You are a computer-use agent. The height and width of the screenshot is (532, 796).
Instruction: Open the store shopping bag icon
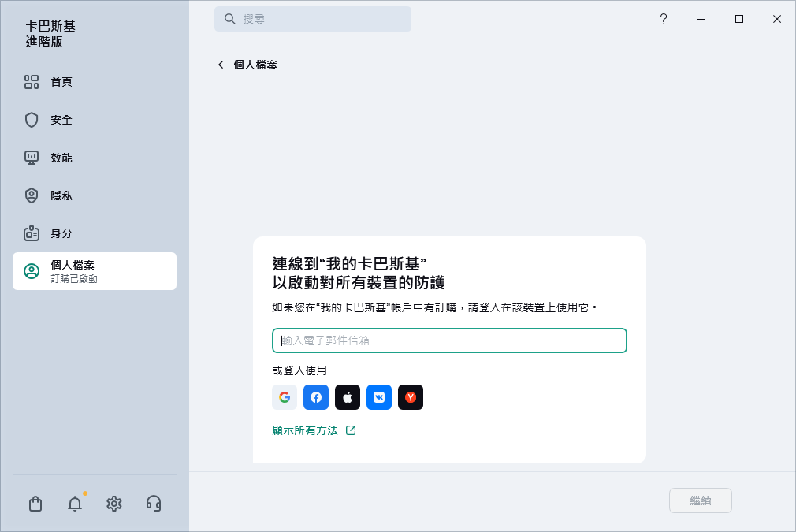coord(35,503)
